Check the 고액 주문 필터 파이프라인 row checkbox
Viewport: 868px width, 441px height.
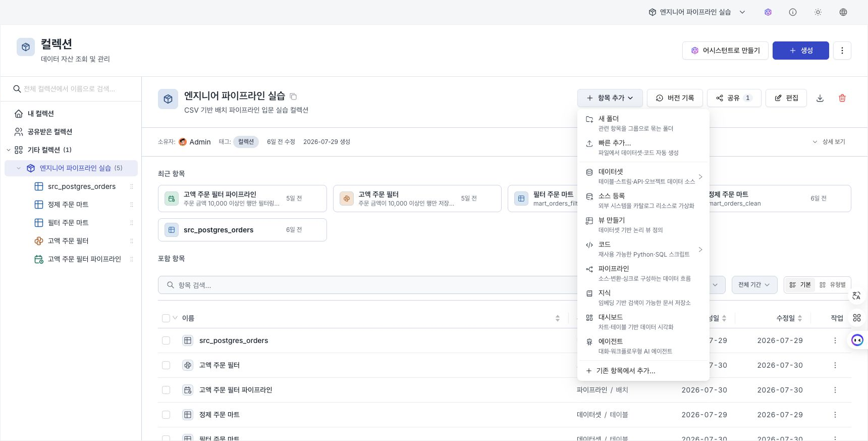(166, 390)
